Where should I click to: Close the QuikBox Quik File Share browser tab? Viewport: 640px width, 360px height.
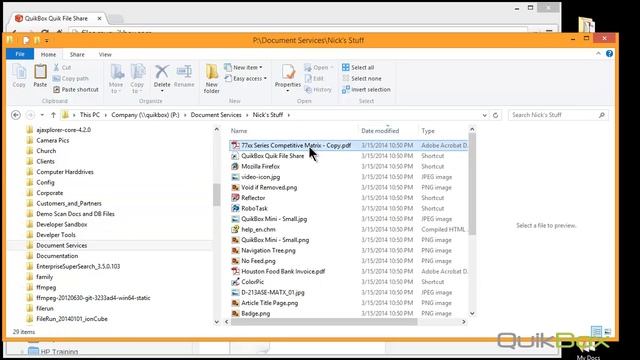(x=99, y=18)
